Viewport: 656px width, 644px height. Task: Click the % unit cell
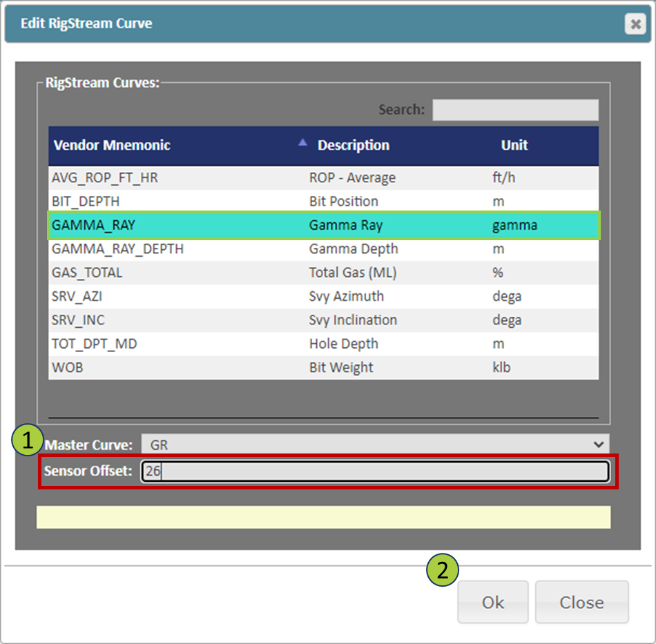498,273
